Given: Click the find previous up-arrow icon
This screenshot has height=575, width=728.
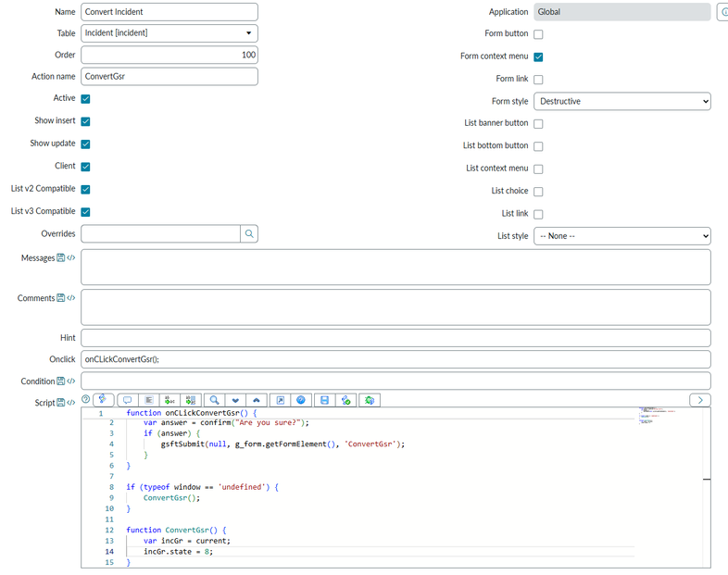Looking at the screenshot, I should click(x=257, y=400).
